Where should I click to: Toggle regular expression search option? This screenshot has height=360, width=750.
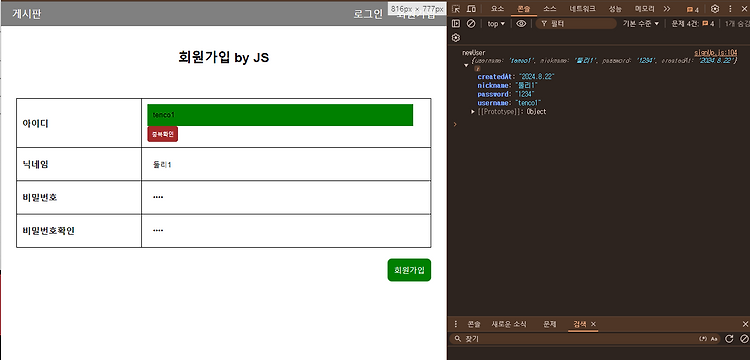pos(703,338)
